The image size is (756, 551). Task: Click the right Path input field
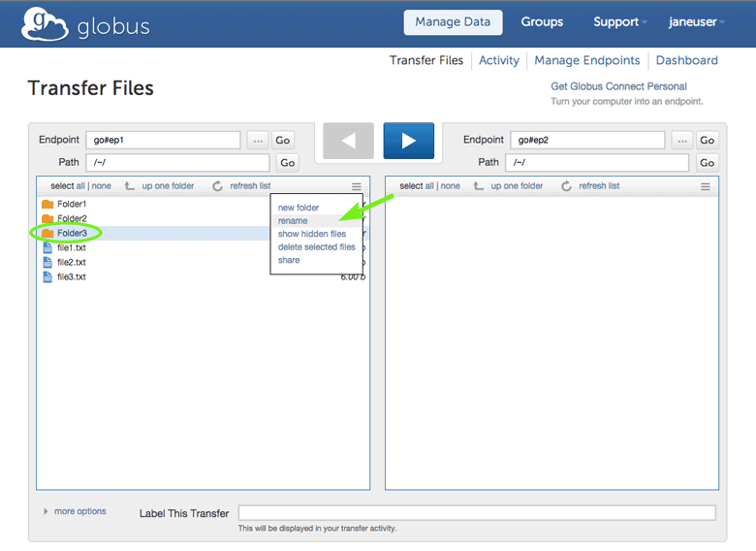[597, 163]
